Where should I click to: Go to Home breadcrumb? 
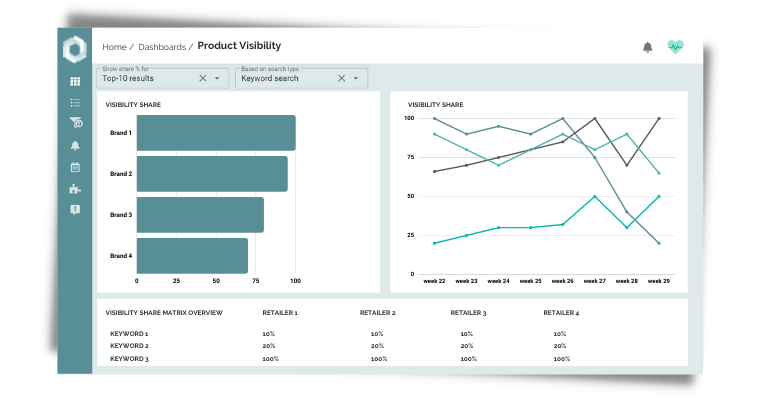tap(114, 47)
